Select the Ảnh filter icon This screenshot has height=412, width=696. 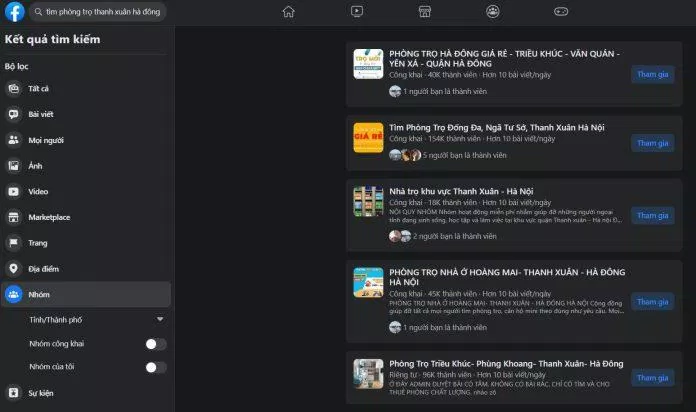(x=14, y=166)
